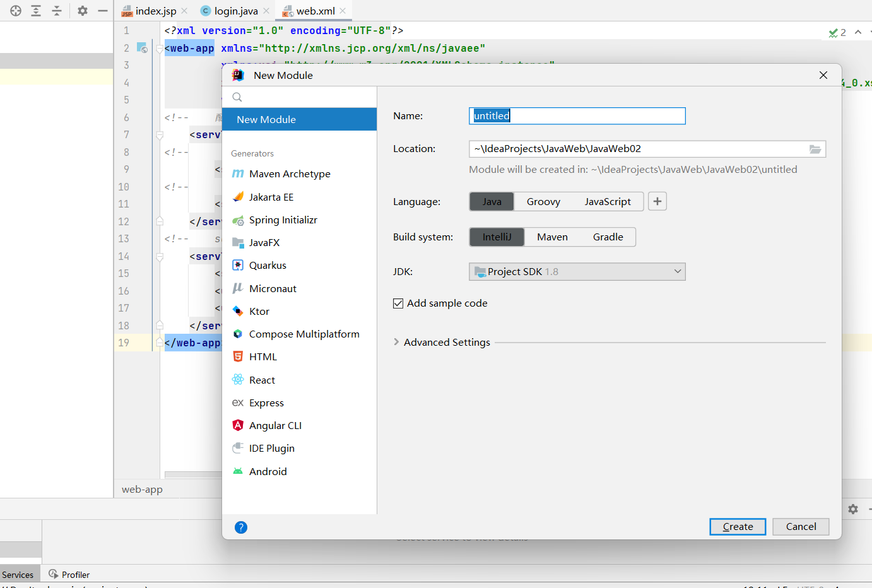Open bottom panel settings gear
The height and width of the screenshot is (588, 872).
pyautogui.click(x=853, y=509)
